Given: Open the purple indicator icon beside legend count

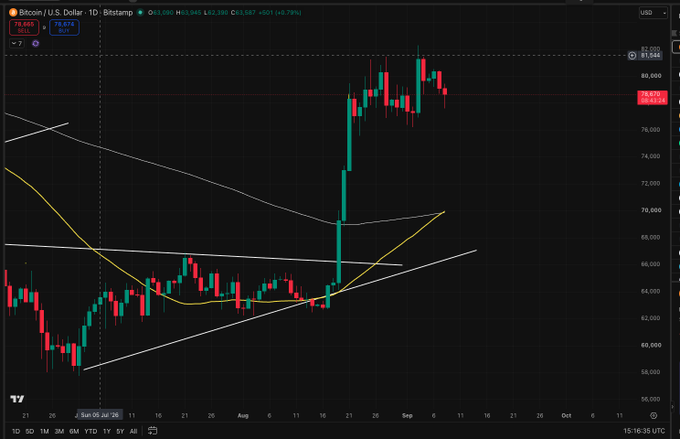Looking at the screenshot, I should (x=36, y=43).
